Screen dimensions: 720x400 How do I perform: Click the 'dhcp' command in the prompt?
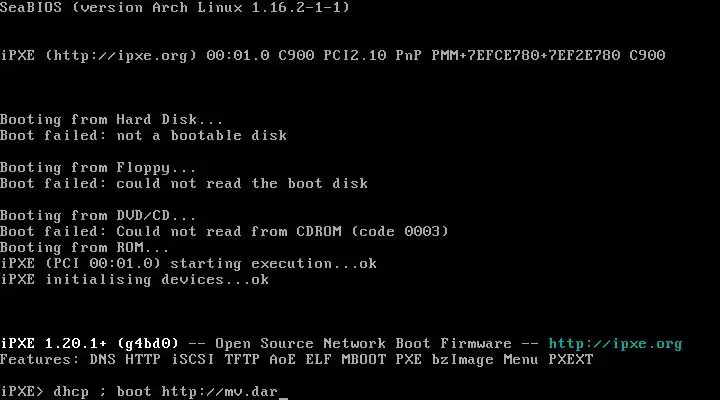[x=71, y=392]
